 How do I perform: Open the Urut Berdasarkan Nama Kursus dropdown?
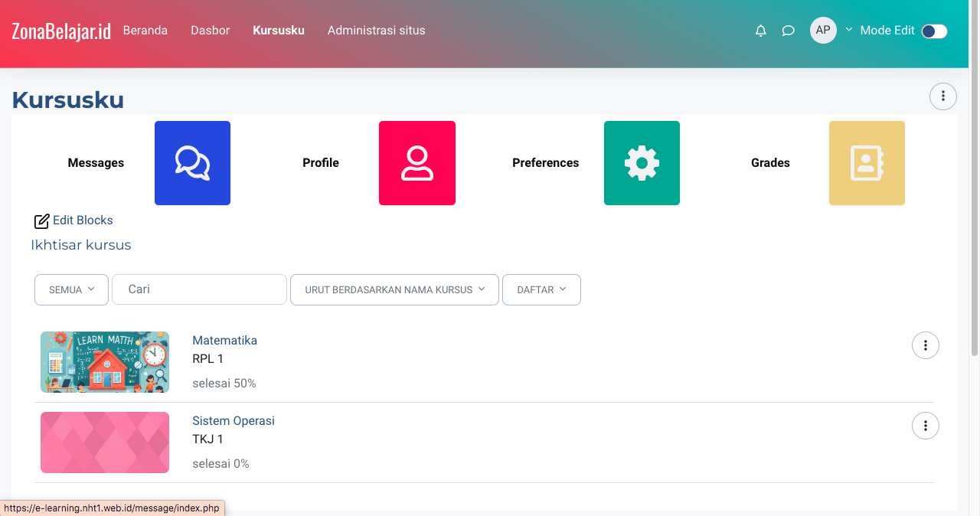pyautogui.click(x=394, y=289)
